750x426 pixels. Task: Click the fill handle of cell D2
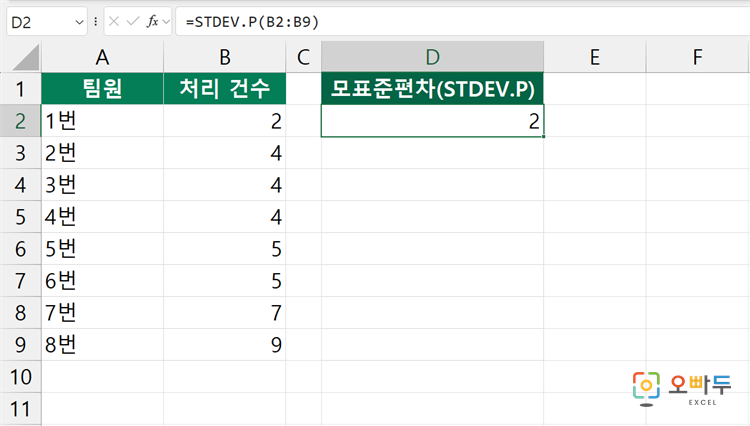coord(543,137)
